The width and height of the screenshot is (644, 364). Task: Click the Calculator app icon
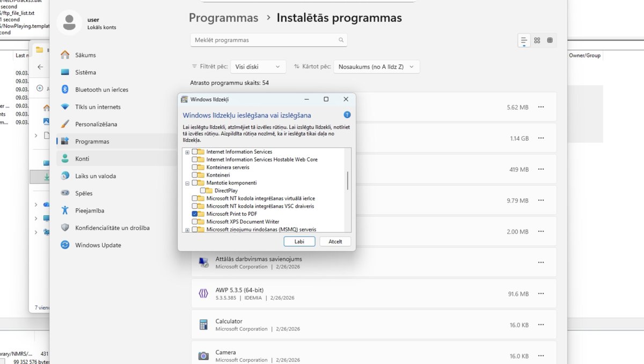(x=203, y=325)
